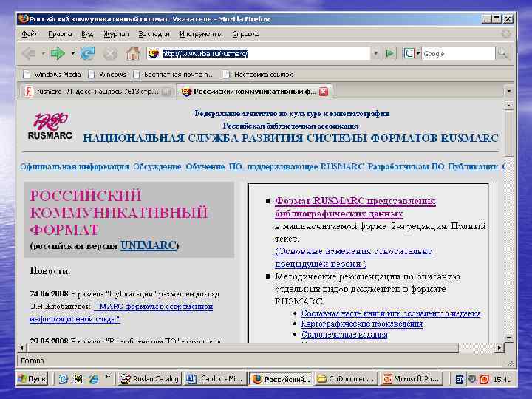This screenshot has height=399, width=532.
Task: Click the RUSMARC logo image
Action: coord(50,126)
